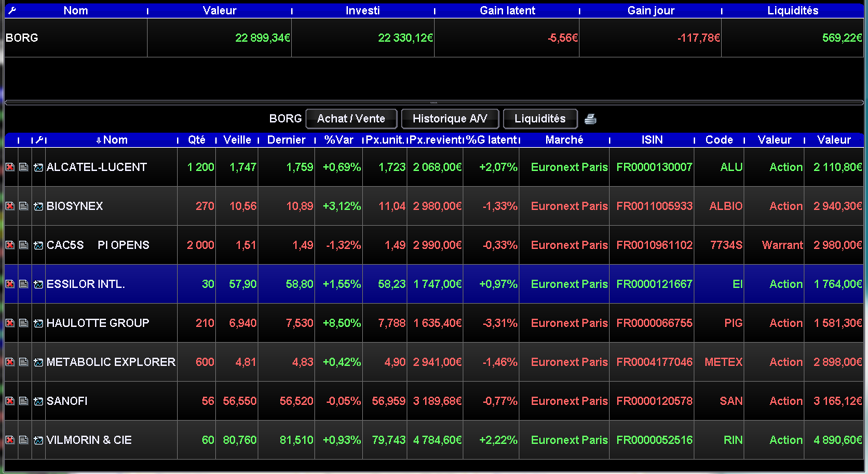Screen dimensions: 868x474
Task: Show the chart icon for METABOLIC EXPLORER
Action: click(38, 362)
